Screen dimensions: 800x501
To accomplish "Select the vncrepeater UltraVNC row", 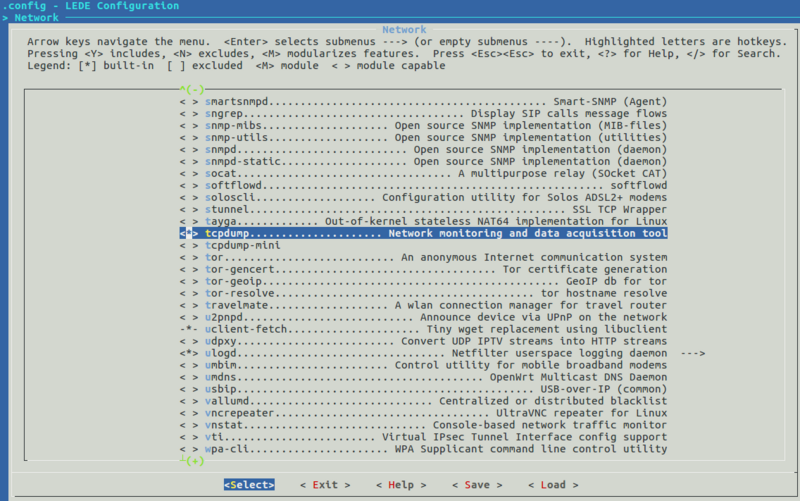I will [423, 413].
